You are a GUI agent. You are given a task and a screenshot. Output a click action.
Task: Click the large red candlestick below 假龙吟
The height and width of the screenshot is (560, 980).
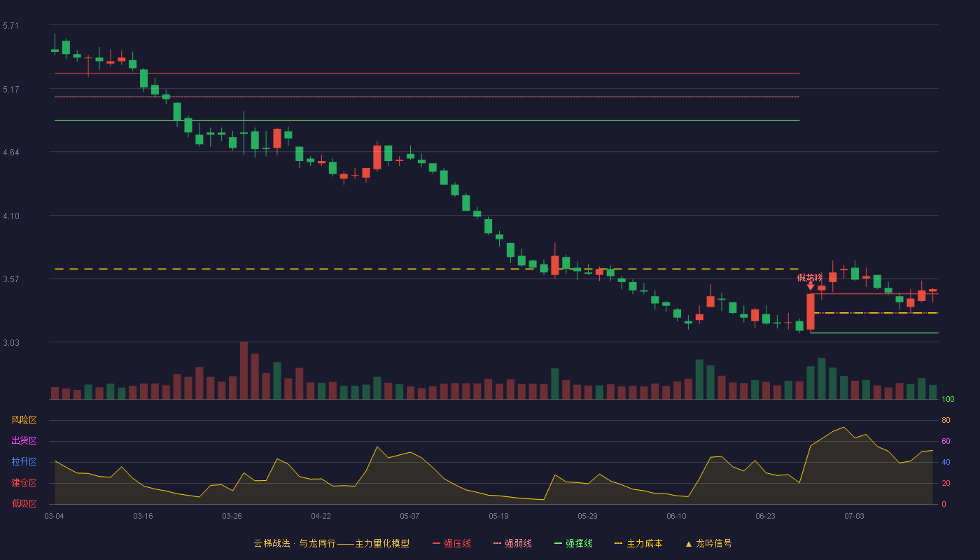[x=811, y=311]
